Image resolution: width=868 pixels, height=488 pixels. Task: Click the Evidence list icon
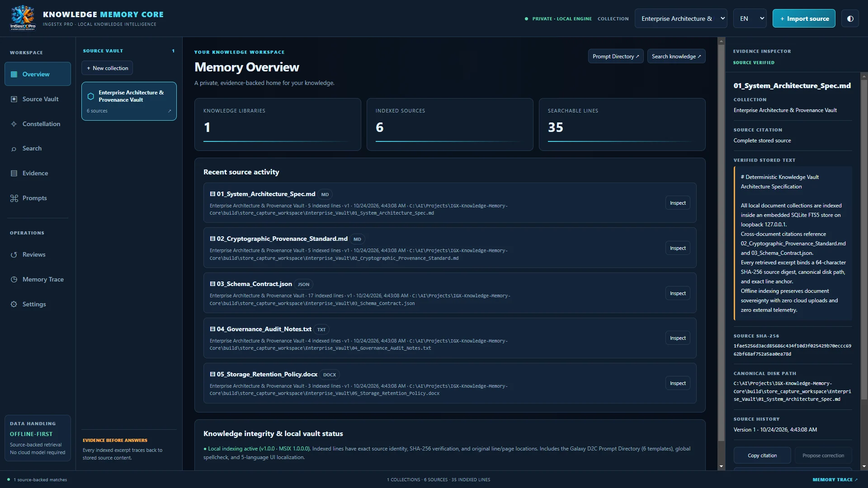(x=14, y=173)
